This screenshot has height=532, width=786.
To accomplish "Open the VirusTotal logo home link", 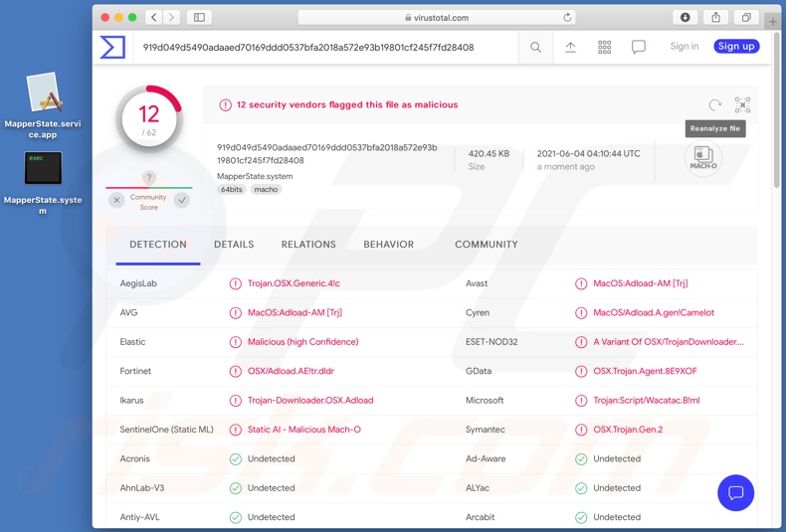I will (x=112, y=47).
